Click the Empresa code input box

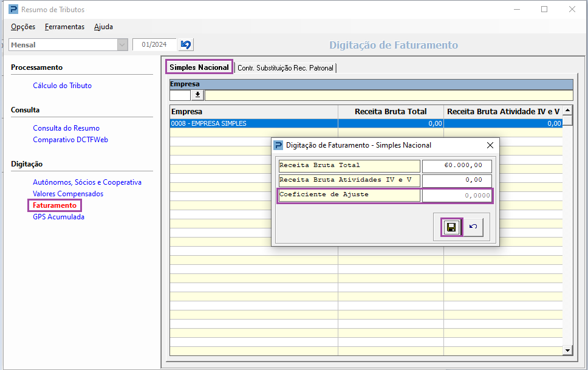point(180,95)
